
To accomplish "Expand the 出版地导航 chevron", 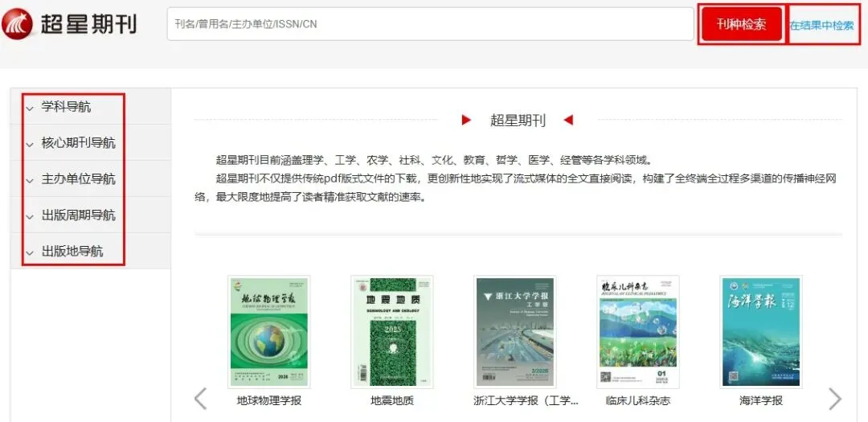I will point(30,254).
